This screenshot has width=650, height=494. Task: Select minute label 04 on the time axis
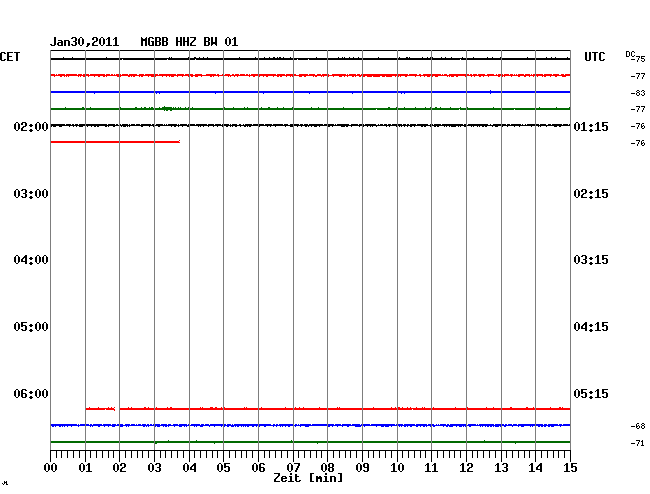coord(189,468)
